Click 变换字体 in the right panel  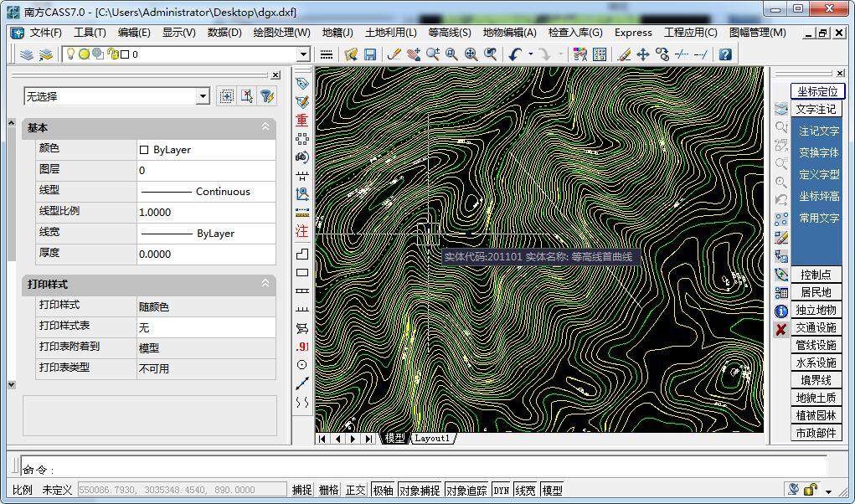(x=818, y=152)
